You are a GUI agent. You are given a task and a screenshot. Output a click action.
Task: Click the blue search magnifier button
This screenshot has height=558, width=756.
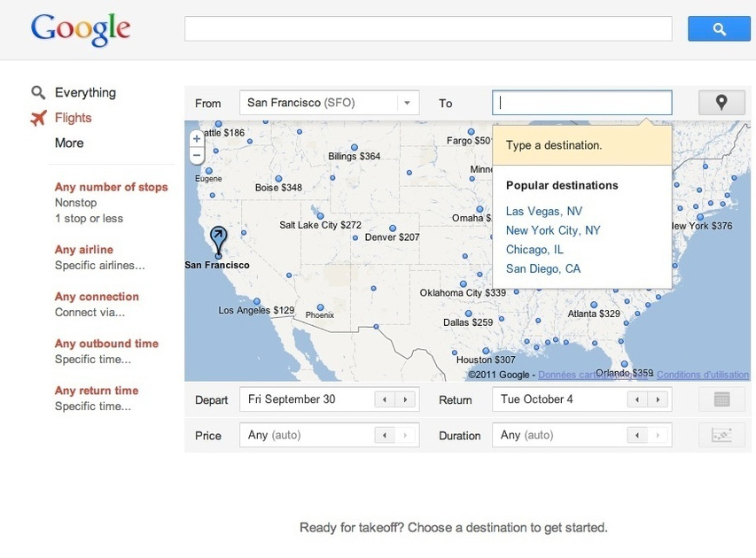[x=719, y=29]
